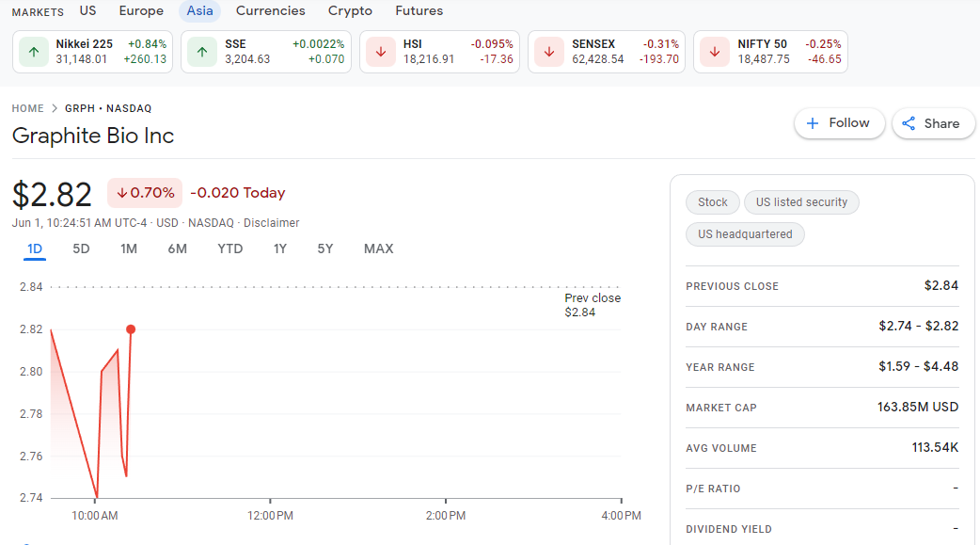The width and height of the screenshot is (980, 545).
Task: Click the 12:00 PM axis label
Action: [x=270, y=516]
